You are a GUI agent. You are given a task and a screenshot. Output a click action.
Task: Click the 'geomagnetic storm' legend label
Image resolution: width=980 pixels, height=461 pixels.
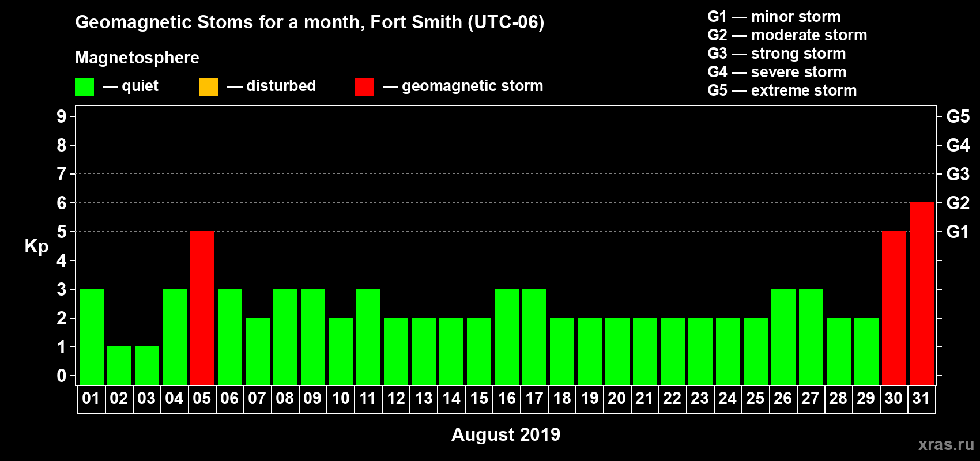pos(472,86)
